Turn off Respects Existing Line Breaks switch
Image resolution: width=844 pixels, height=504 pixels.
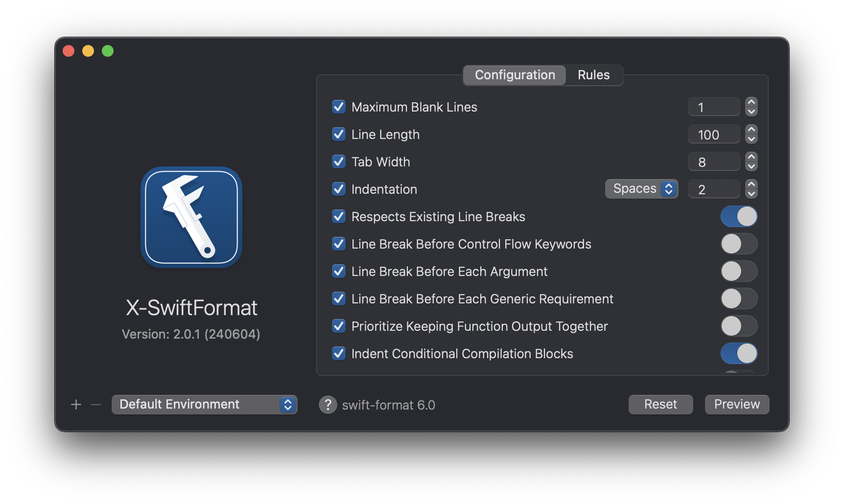[739, 216]
